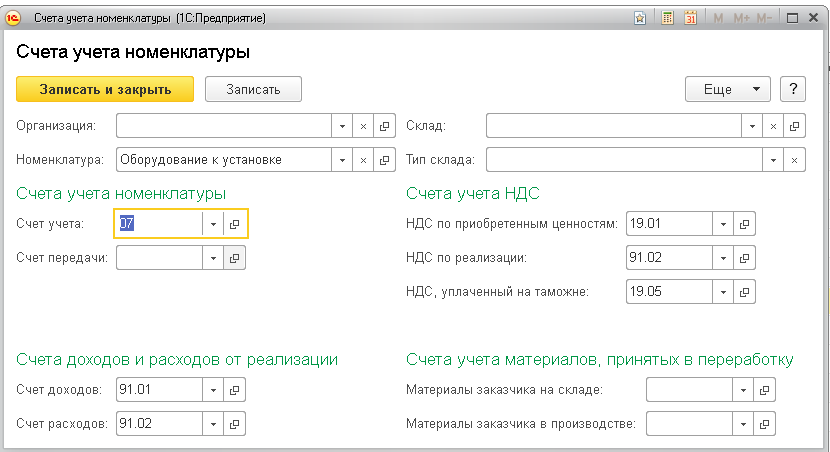Image resolution: width=830 pixels, height=452 pixels.
Task: Open the Номенклатура item with its open icon
Action: pos(385,159)
